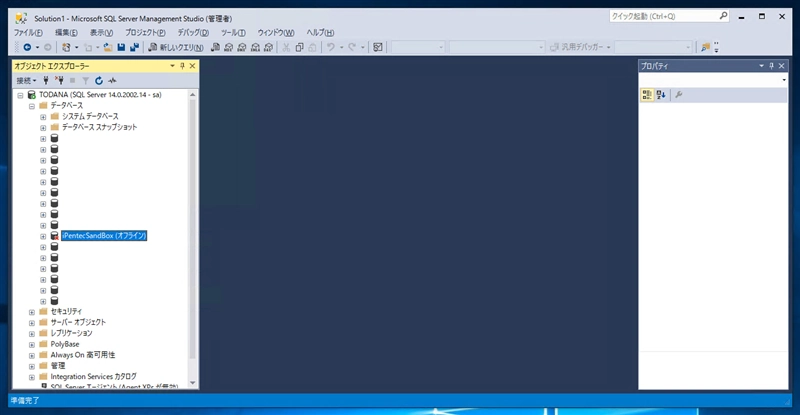Expand the レプリケーション folder
800x415 pixels.
[32, 334]
